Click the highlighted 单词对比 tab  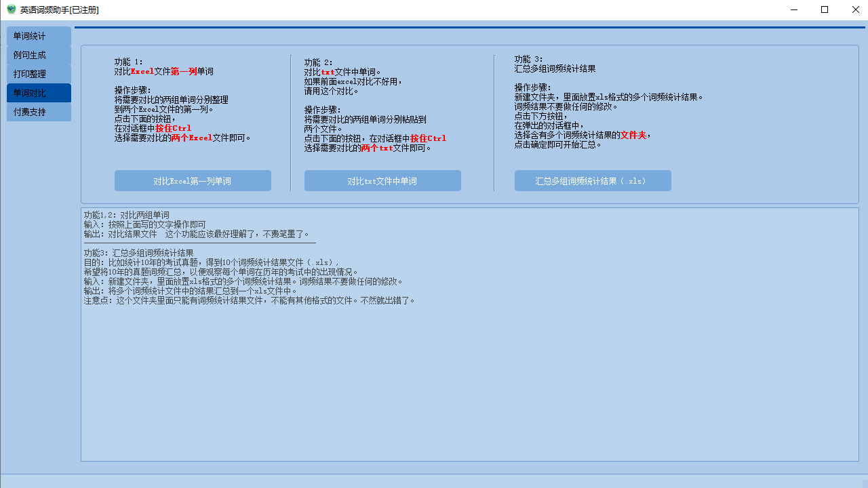(38, 93)
